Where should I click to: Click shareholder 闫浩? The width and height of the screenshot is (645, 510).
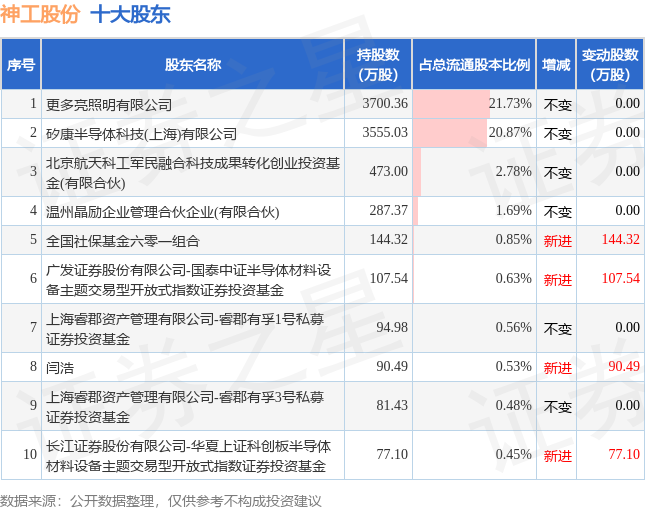click(60, 367)
